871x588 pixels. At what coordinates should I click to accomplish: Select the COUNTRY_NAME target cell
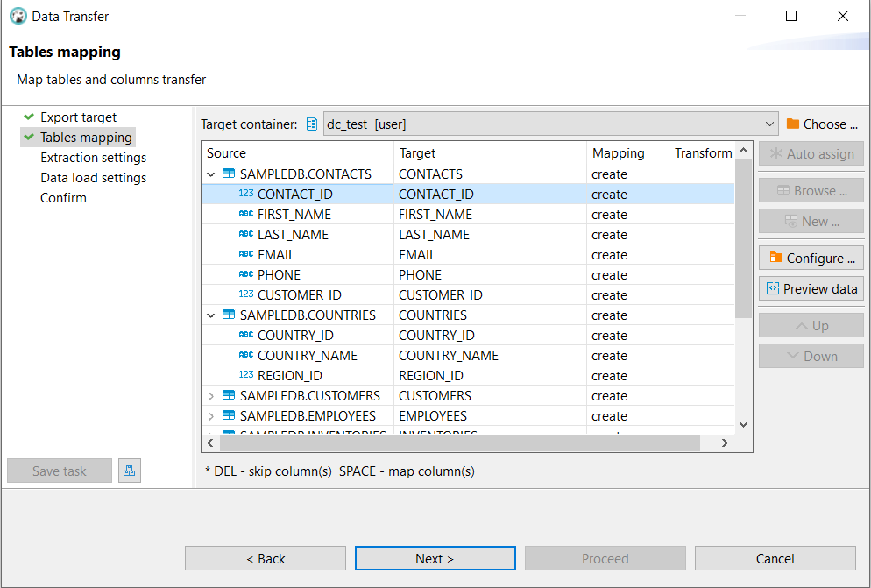pyautogui.click(x=490, y=356)
